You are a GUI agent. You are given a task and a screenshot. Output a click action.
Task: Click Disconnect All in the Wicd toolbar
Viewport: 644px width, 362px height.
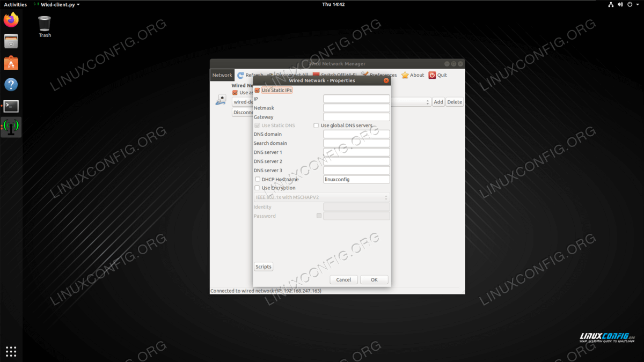pos(288,75)
